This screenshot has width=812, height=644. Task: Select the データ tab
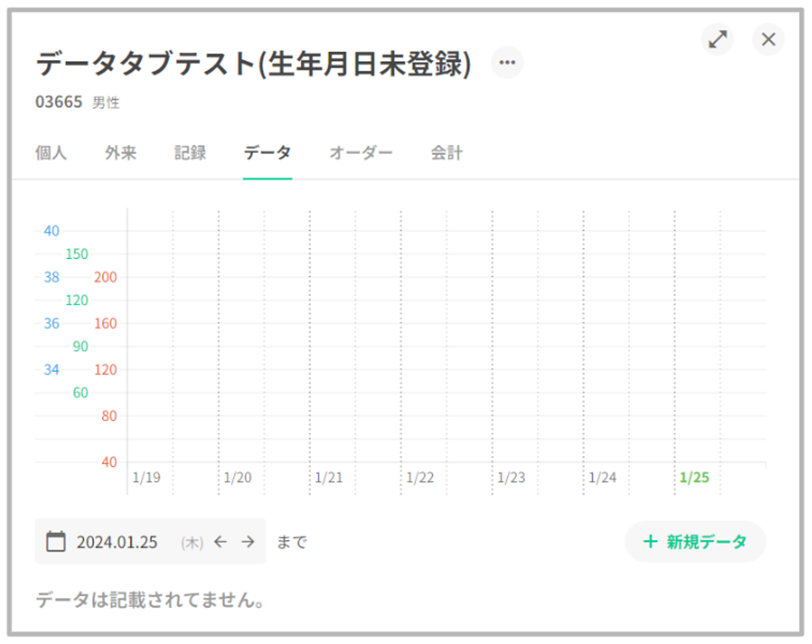pos(267,153)
